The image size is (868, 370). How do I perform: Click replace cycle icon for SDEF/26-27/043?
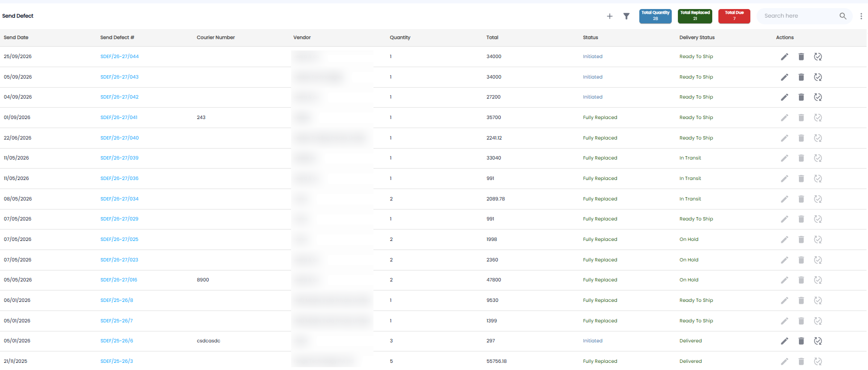(x=818, y=77)
